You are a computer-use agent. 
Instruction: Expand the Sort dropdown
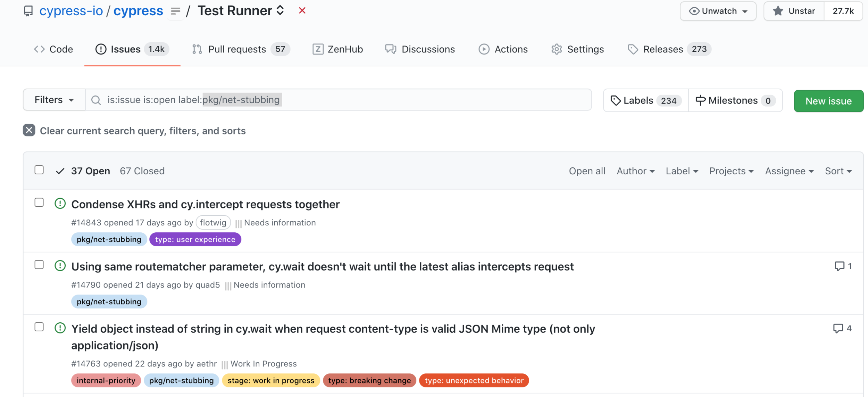(838, 171)
